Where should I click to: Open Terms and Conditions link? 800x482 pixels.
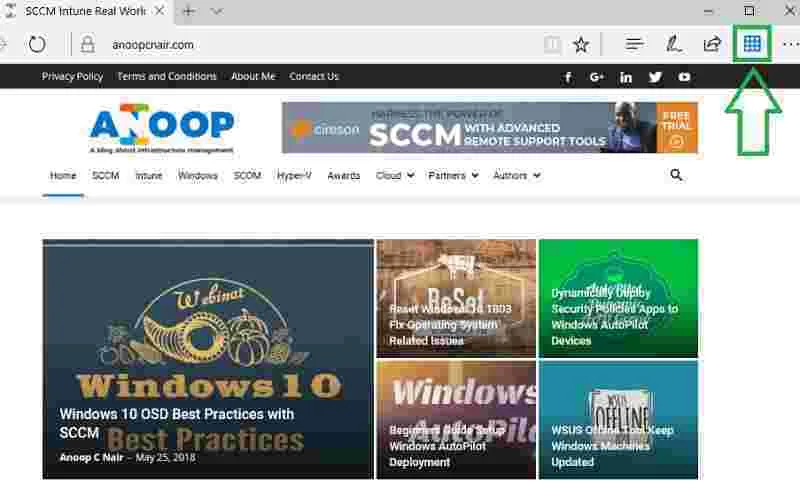tap(167, 77)
